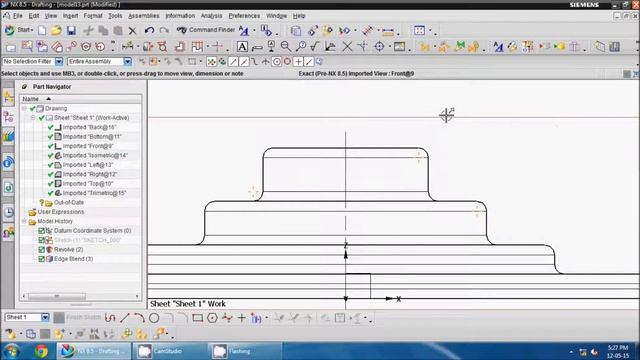This screenshot has width=640, height=360.
Task: Switch to Flashing window in the taskbar
Action: (x=245, y=351)
